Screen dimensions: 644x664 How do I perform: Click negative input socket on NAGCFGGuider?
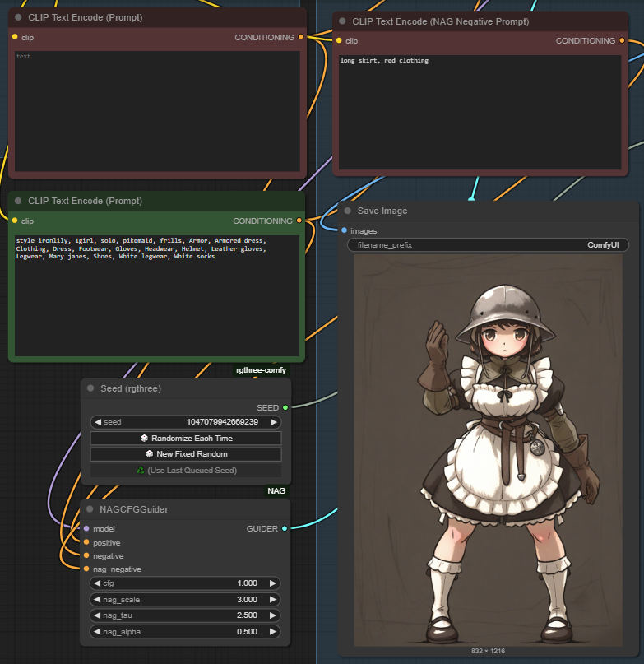[86, 555]
